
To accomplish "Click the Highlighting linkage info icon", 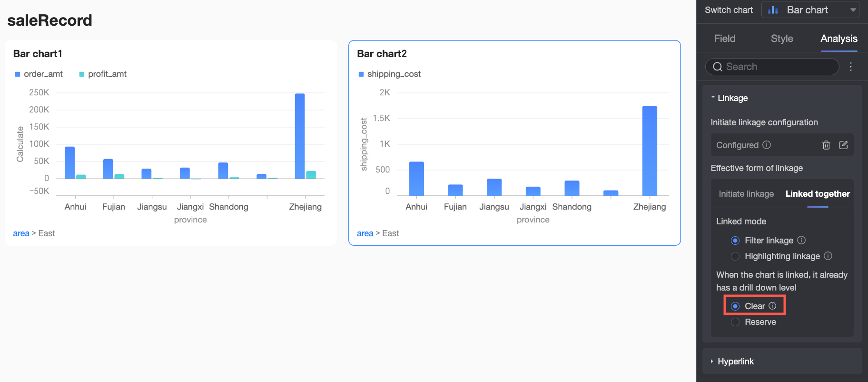I will [828, 256].
